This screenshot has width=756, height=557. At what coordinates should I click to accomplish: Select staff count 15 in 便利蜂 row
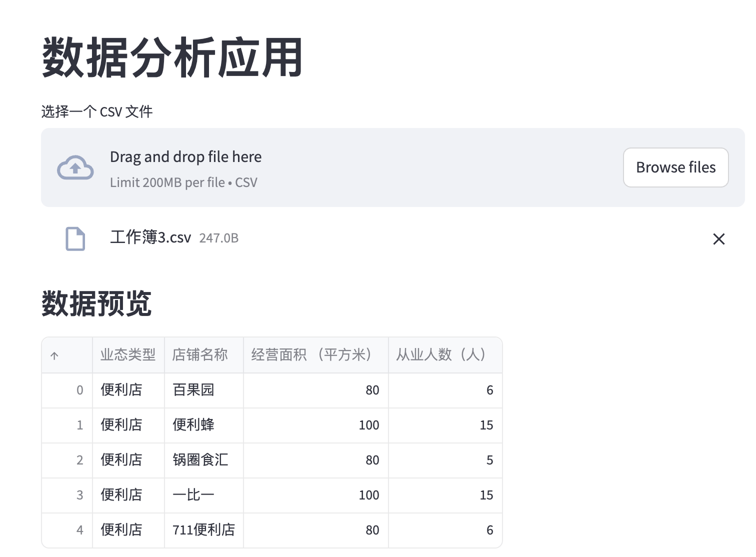point(445,425)
